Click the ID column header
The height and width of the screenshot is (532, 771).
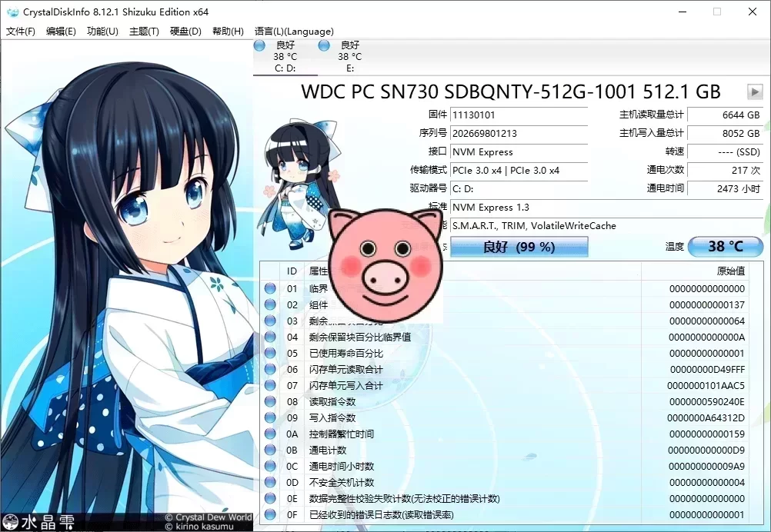292,271
